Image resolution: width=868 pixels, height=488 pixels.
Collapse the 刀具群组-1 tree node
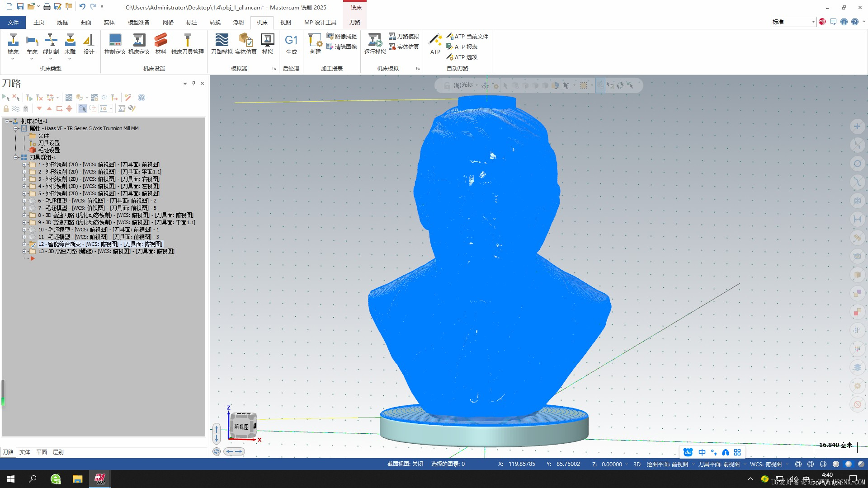16,157
